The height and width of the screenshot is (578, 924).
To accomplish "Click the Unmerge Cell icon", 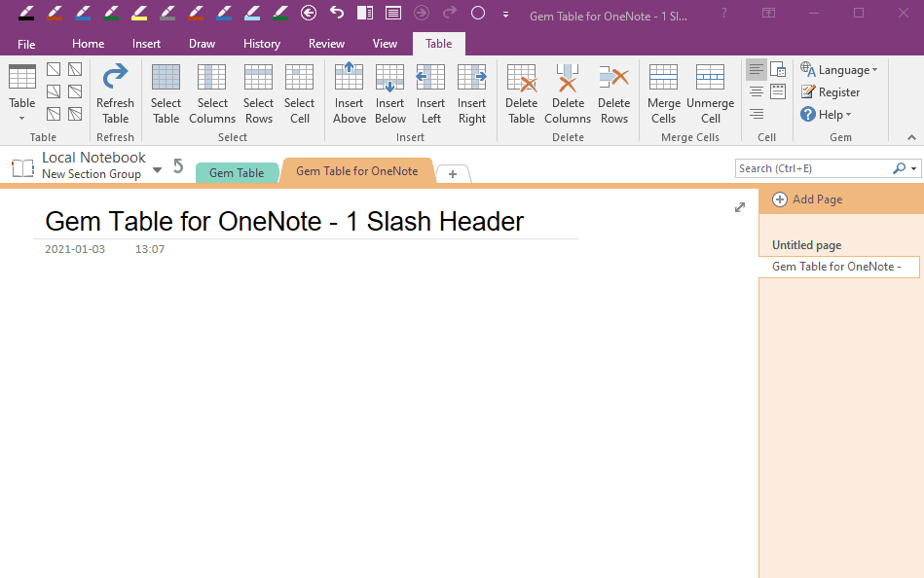I will pyautogui.click(x=710, y=92).
